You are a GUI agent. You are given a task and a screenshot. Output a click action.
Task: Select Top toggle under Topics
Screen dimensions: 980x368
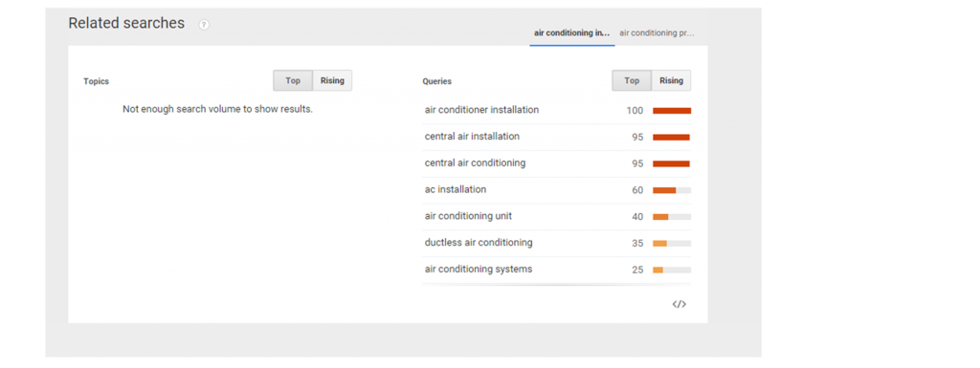pos(293,80)
